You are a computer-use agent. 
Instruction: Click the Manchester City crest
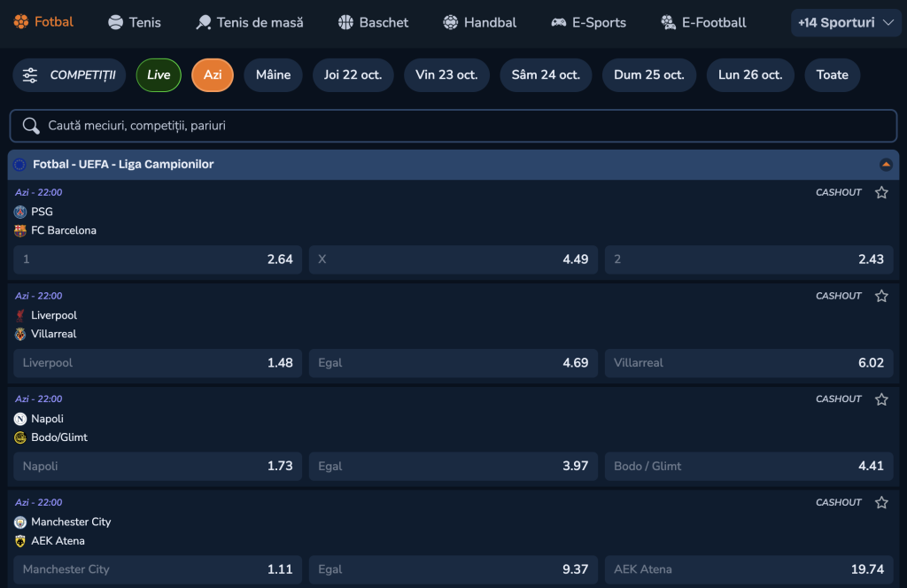click(20, 522)
